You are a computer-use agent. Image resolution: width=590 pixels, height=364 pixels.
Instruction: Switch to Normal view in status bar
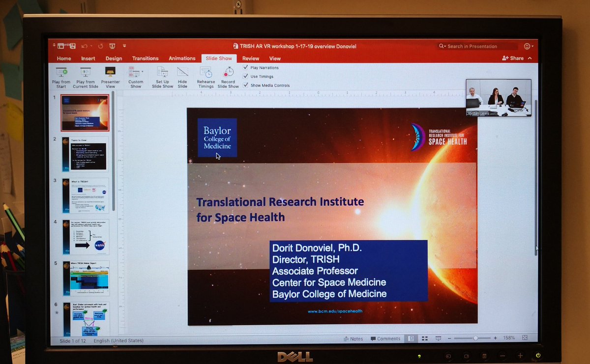tap(411, 338)
